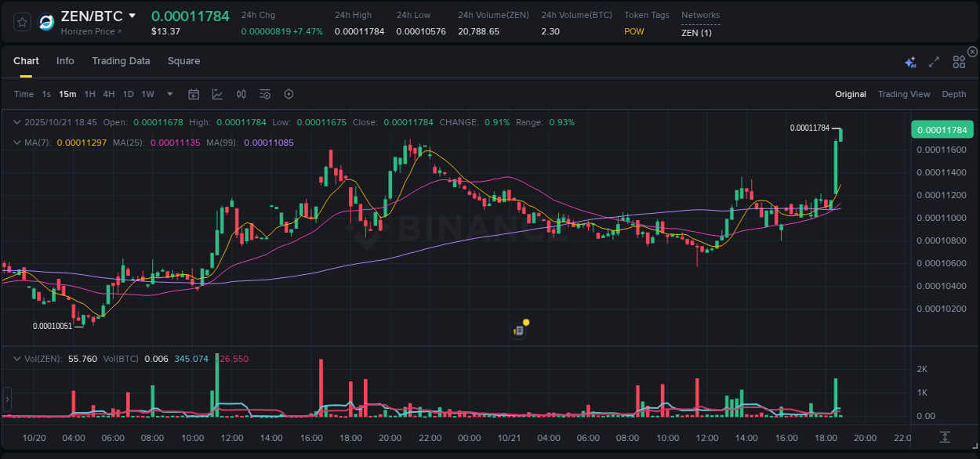
Task: Switch chart to Trading View mode
Action: (904, 94)
